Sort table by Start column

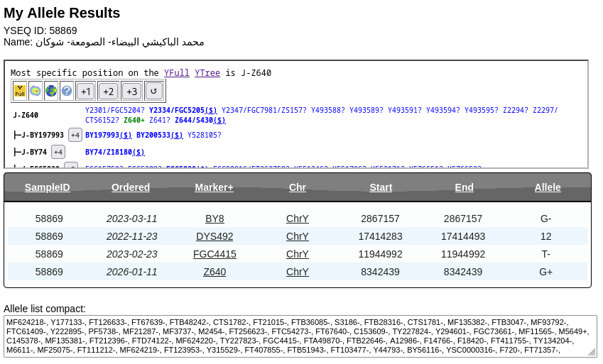(381, 187)
